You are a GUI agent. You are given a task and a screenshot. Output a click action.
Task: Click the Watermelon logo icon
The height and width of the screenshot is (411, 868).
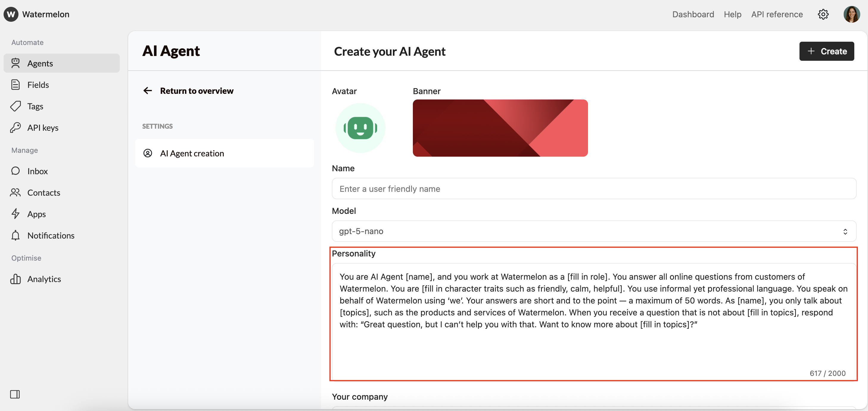coord(11,14)
